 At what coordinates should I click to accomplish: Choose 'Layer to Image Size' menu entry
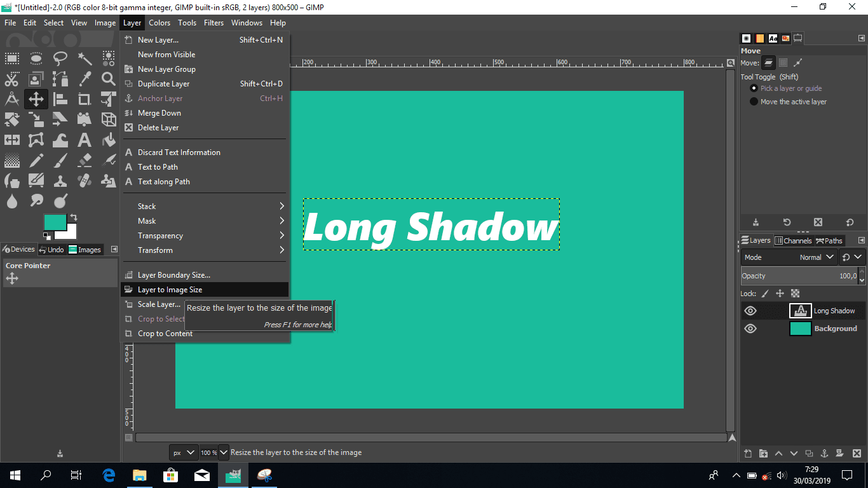[x=169, y=289]
